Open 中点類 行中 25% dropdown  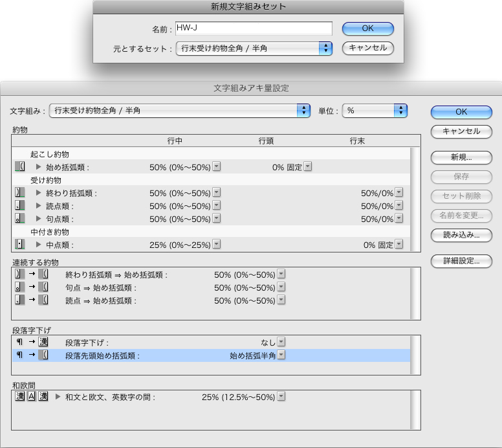point(217,244)
